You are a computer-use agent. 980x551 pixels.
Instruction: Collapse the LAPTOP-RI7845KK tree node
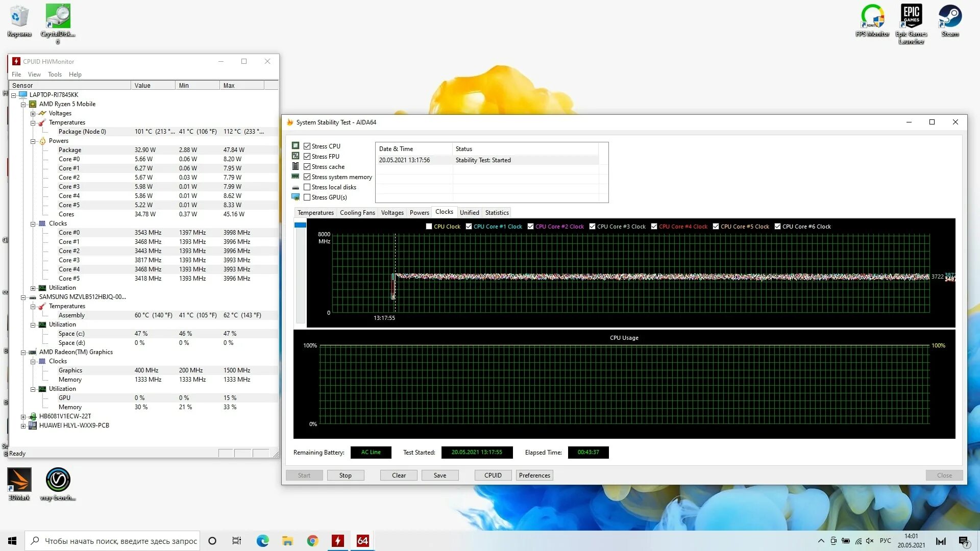click(14, 95)
